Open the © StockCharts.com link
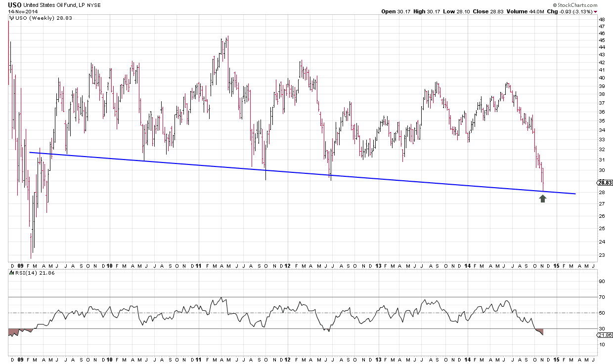Viewport: 613px width, 364px height. tap(574, 5)
